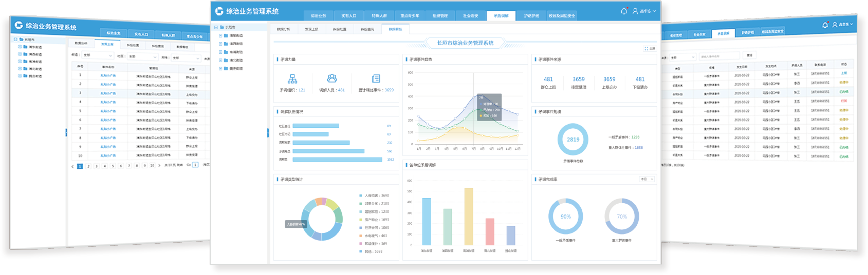868x275 pixels.
Task: Click the 查询 search button in right window
Action: [x=749, y=55]
